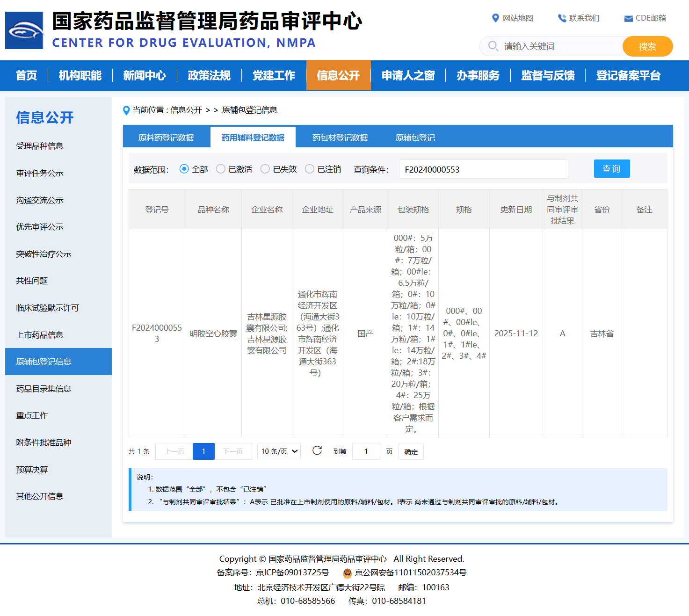
Task: Open the 登记备案平台 menu item
Action: tap(628, 75)
